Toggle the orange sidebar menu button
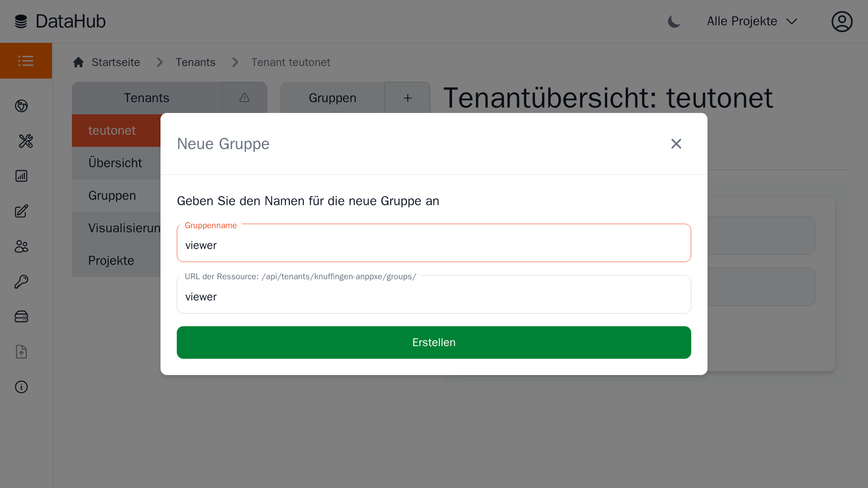868x488 pixels. pyautogui.click(x=26, y=61)
